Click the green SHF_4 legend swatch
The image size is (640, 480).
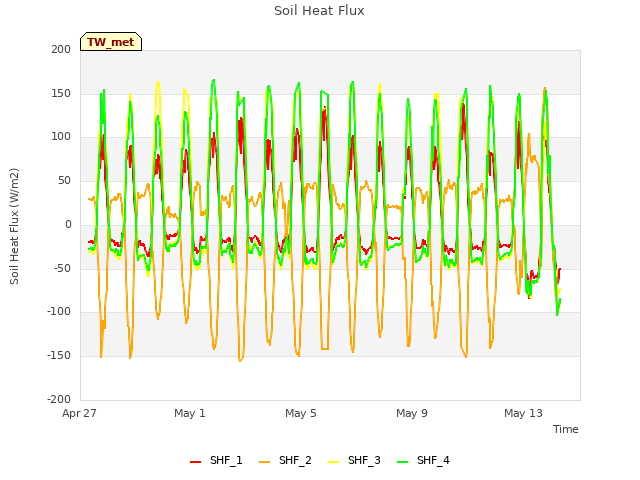point(402,462)
